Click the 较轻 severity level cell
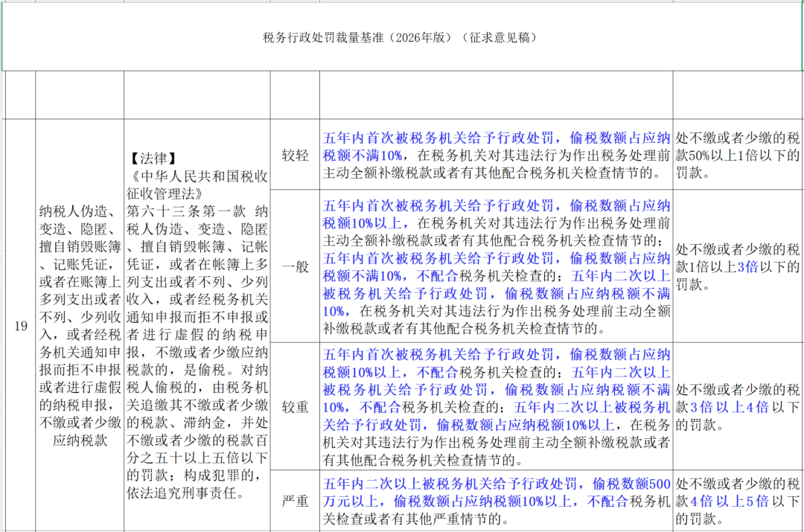This screenshot has height=532, width=804. 295,156
